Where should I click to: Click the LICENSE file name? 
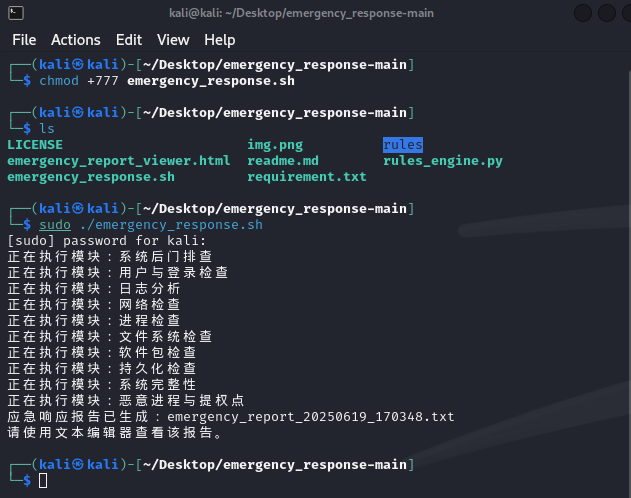35,145
